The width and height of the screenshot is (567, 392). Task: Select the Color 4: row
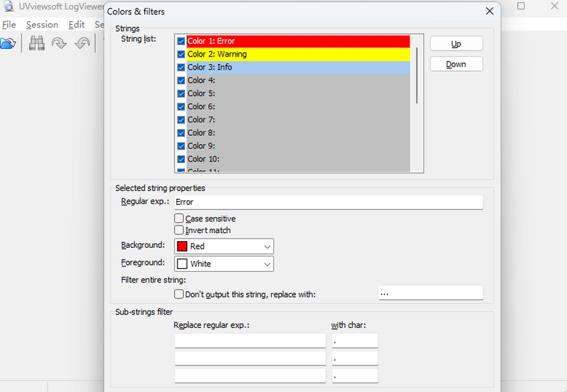tap(298, 80)
